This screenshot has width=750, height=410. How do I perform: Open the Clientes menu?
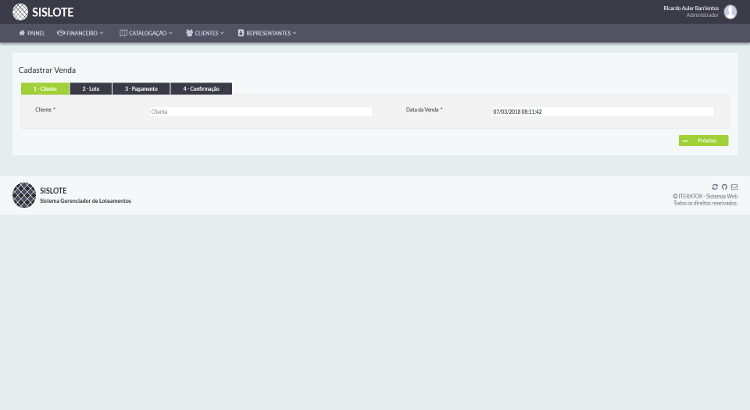tap(205, 33)
